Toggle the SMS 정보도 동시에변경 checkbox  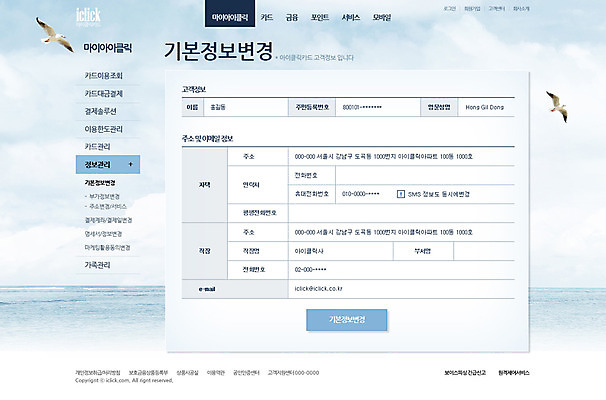click(x=401, y=194)
